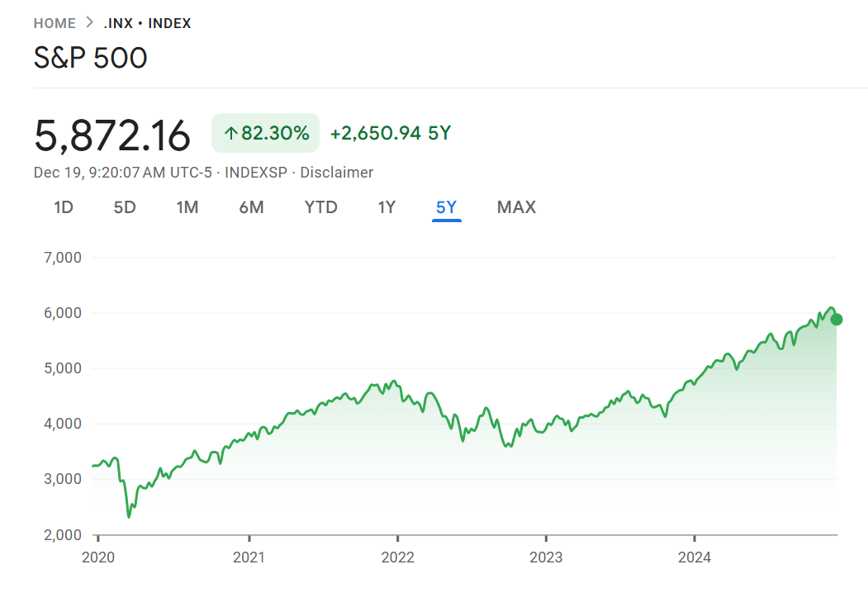This screenshot has height=593, width=868.
Task: Click the breadcrumb chevron after HOME
Action: [x=90, y=23]
